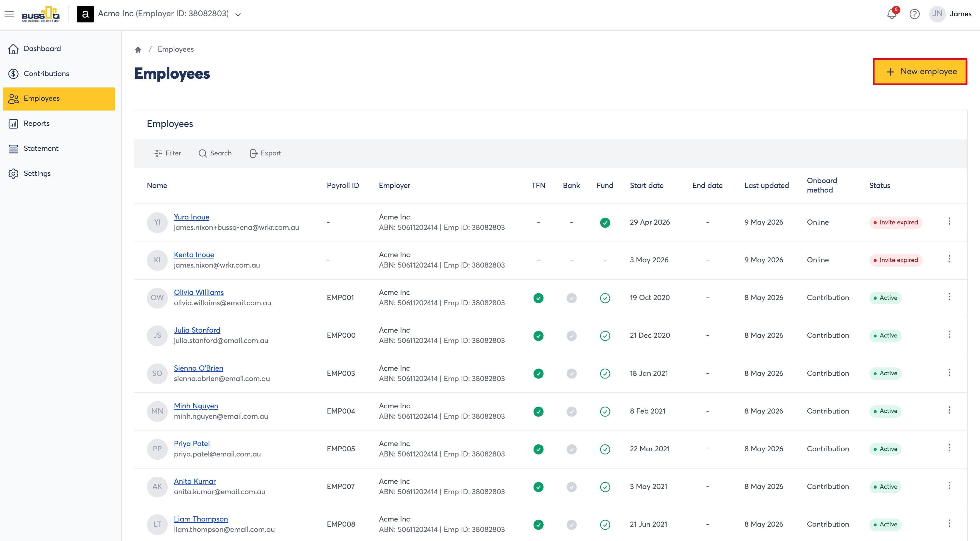Open the Filter options

tap(167, 153)
